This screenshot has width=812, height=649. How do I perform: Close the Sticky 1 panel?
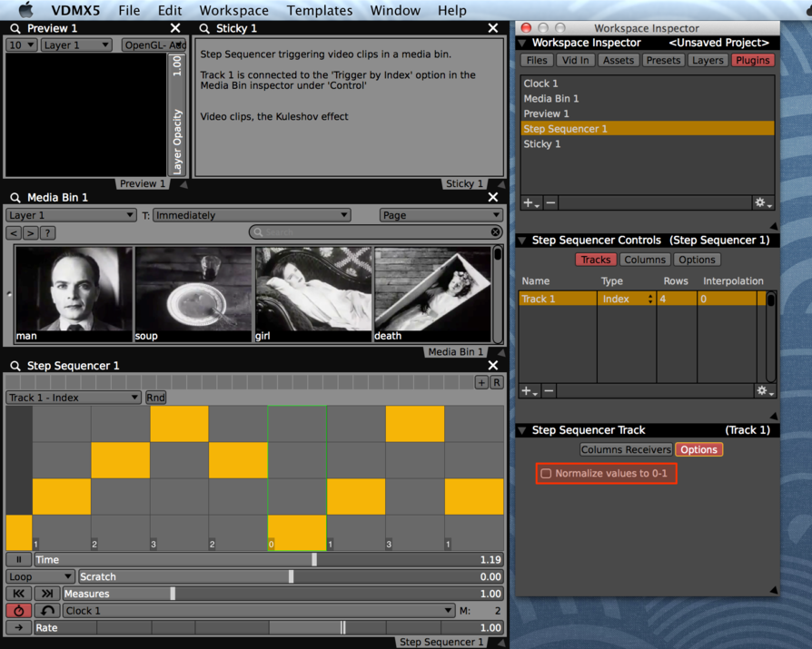pyautogui.click(x=493, y=28)
